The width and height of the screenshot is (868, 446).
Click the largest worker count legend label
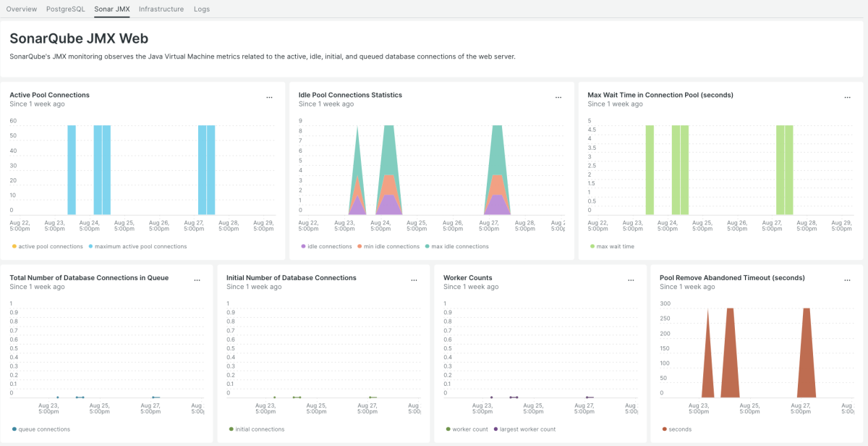click(x=527, y=429)
